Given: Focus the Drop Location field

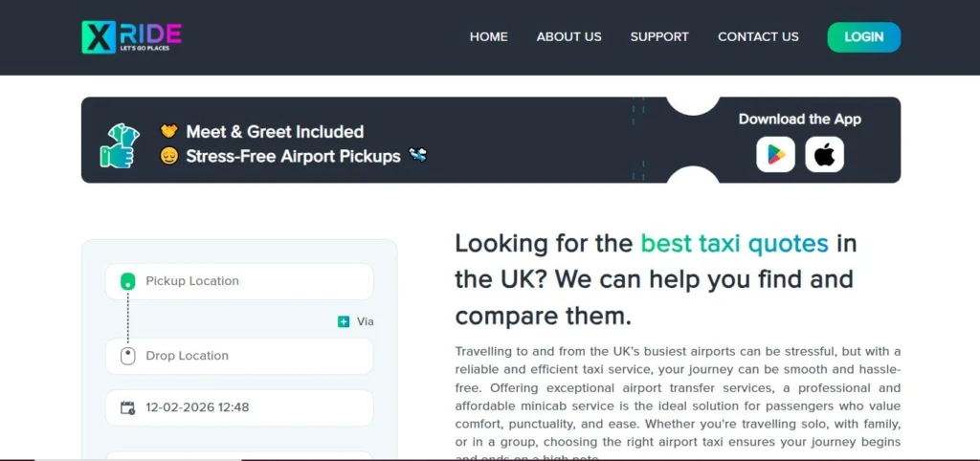Looking at the screenshot, I should pyautogui.click(x=249, y=356).
